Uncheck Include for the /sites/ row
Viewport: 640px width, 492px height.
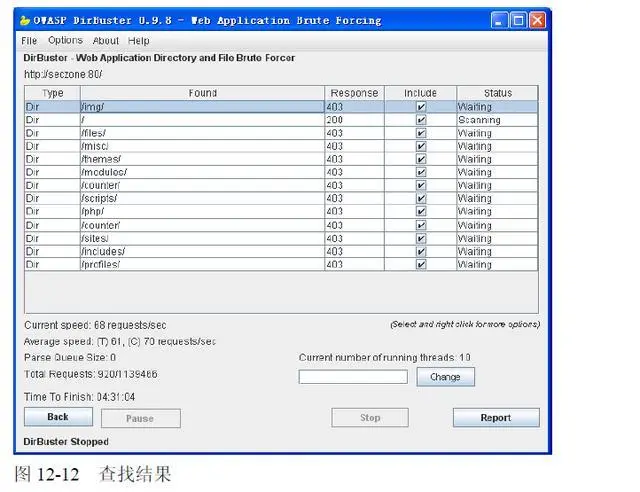421,238
